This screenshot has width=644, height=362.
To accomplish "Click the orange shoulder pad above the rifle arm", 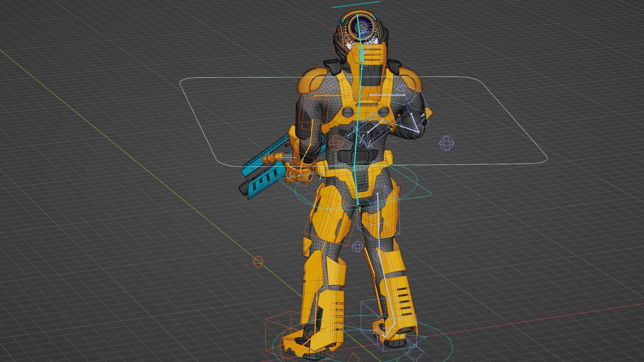I will coord(312,80).
